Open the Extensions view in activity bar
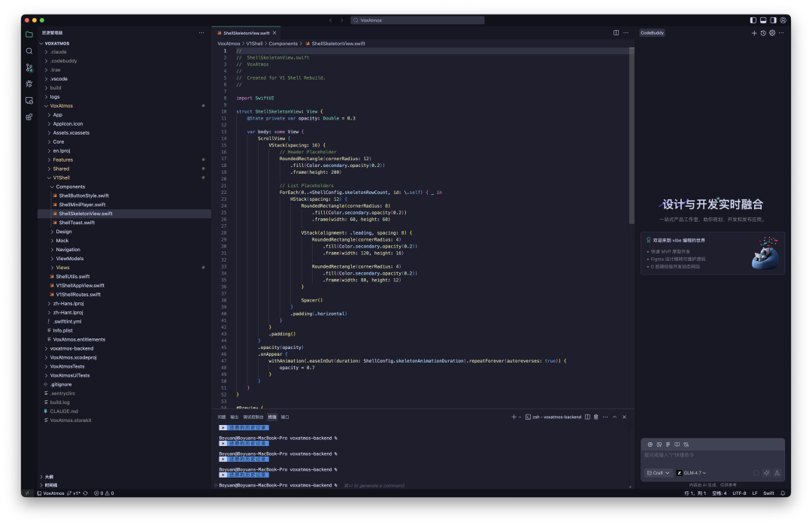The width and height of the screenshot is (812, 525). tap(29, 117)
